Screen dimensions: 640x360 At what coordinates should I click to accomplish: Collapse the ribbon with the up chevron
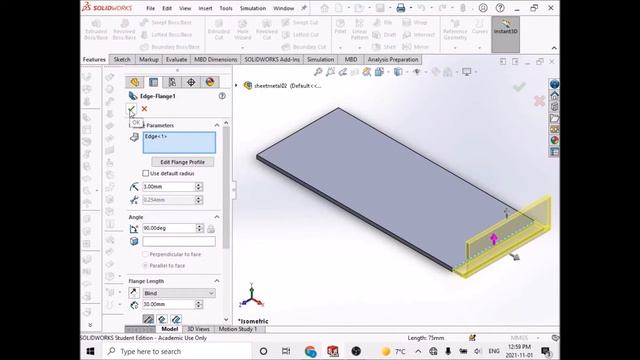point(554,48)
